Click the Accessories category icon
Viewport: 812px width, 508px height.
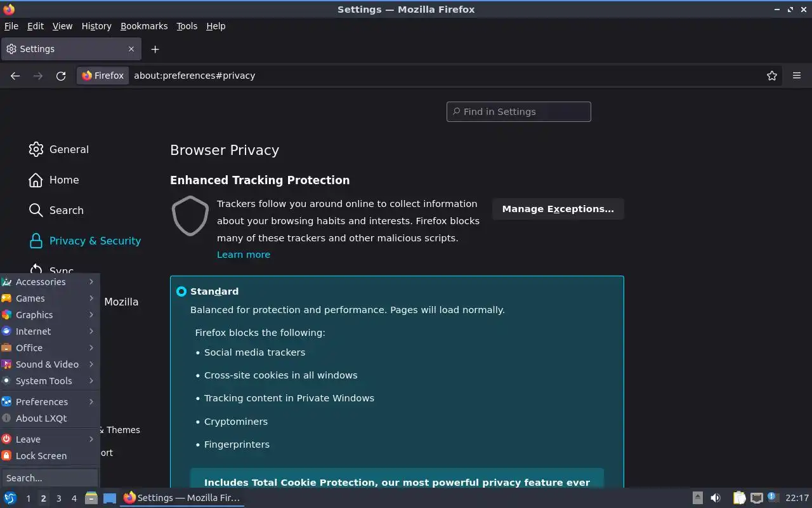[6, 282]
